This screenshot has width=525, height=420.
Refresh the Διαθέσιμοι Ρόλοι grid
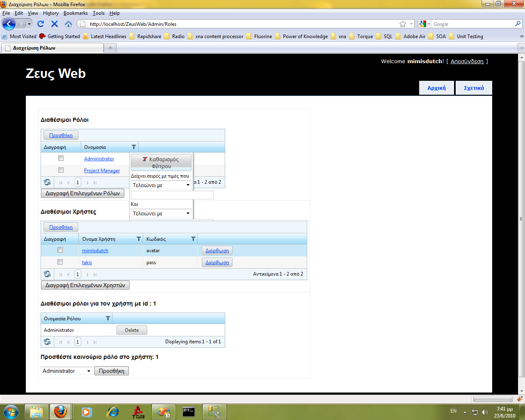[47, 182]
